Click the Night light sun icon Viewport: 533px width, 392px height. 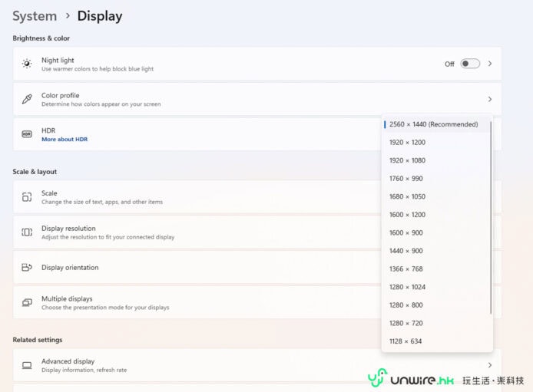(27, 64)
